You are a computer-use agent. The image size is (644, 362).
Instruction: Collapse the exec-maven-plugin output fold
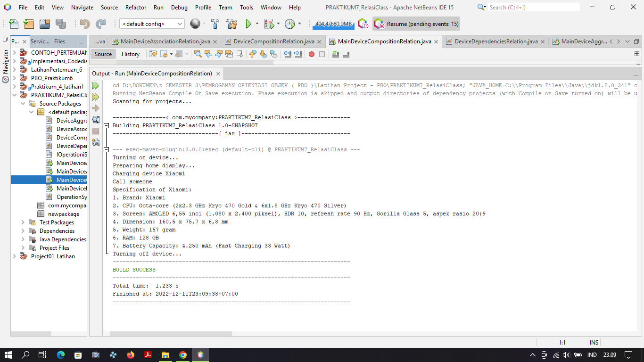pos(107,150)
